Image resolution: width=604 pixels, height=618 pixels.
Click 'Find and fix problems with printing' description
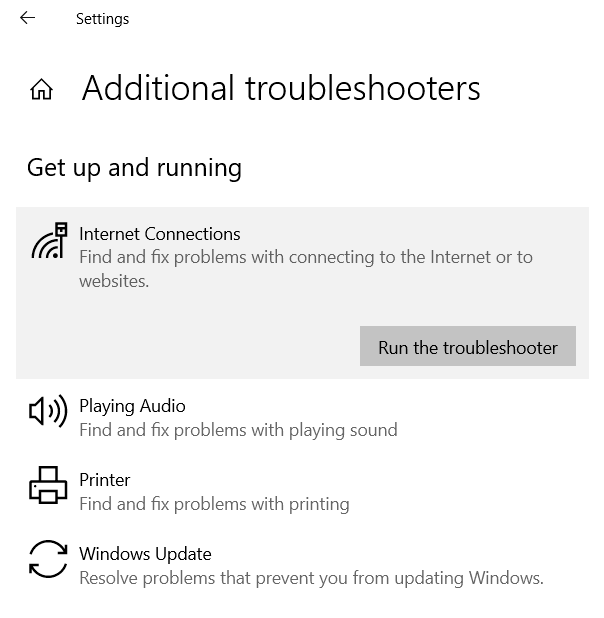214,504
